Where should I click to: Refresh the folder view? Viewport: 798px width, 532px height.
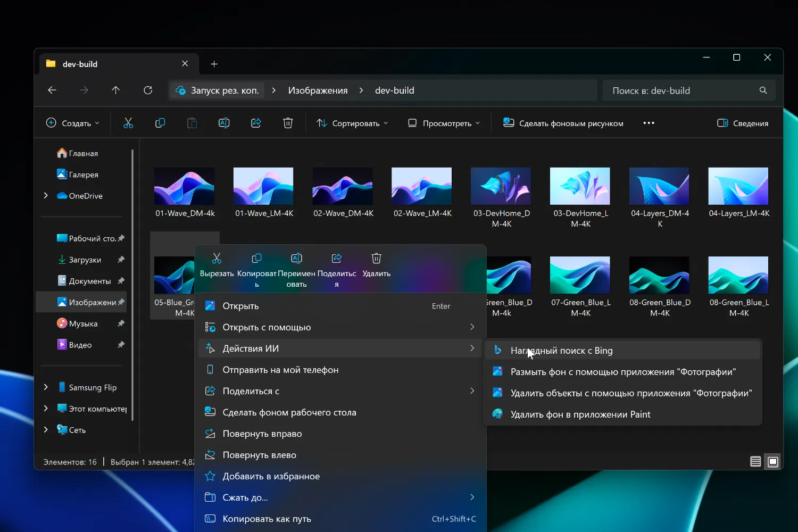point(148,90)
